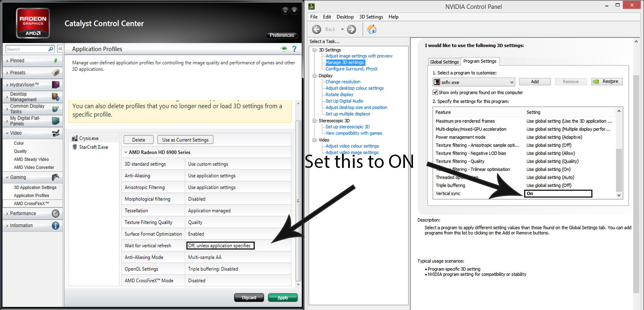Collapse the Video node in NVIDIA task tree
This screenshot has width=644, height=310.
coord(315,140)
